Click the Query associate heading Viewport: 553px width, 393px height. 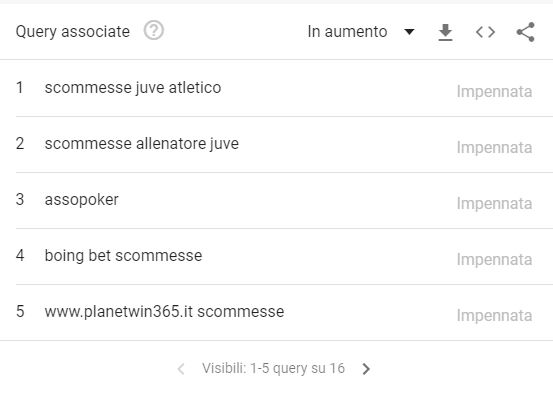[73, 32]
